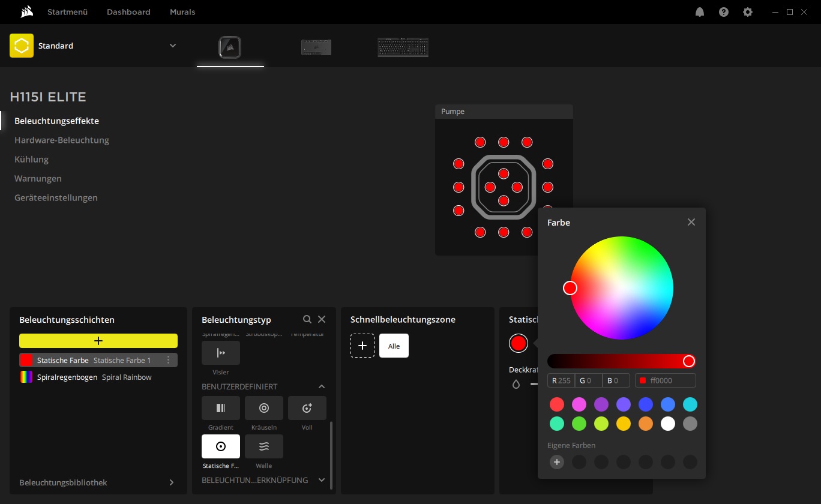821x504 pixels.
Task: Pick the white preset color
Action: [668, 424]
